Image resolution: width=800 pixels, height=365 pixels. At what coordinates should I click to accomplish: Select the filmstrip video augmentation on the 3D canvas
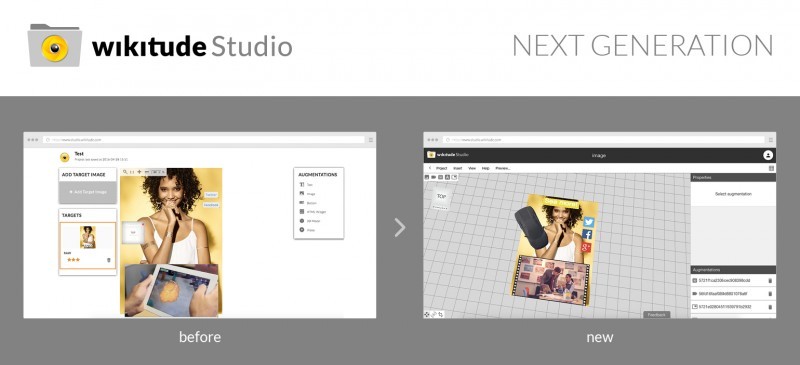pos(551,280)
